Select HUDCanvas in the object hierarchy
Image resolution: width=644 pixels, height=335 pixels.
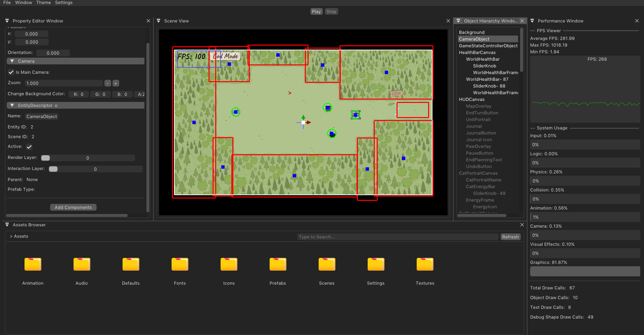coord(471,100)
